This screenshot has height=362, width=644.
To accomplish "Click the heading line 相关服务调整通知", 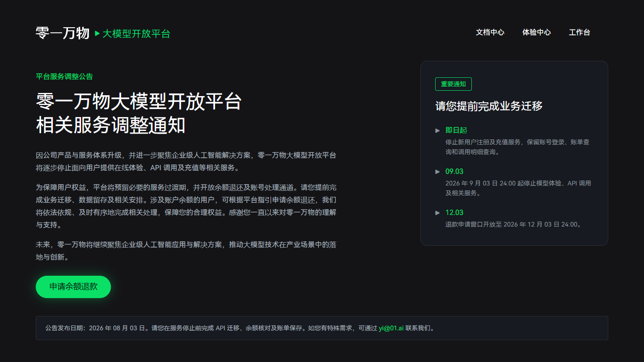I will click(110, 125).
